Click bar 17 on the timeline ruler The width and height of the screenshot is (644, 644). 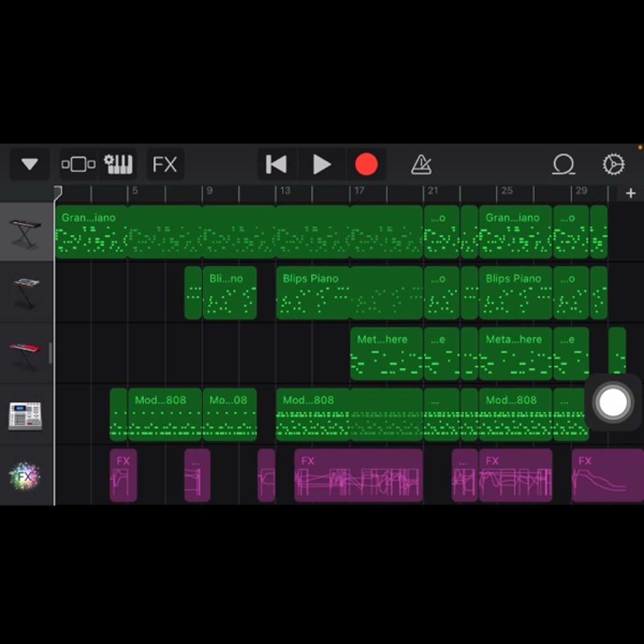coord(359,191)
